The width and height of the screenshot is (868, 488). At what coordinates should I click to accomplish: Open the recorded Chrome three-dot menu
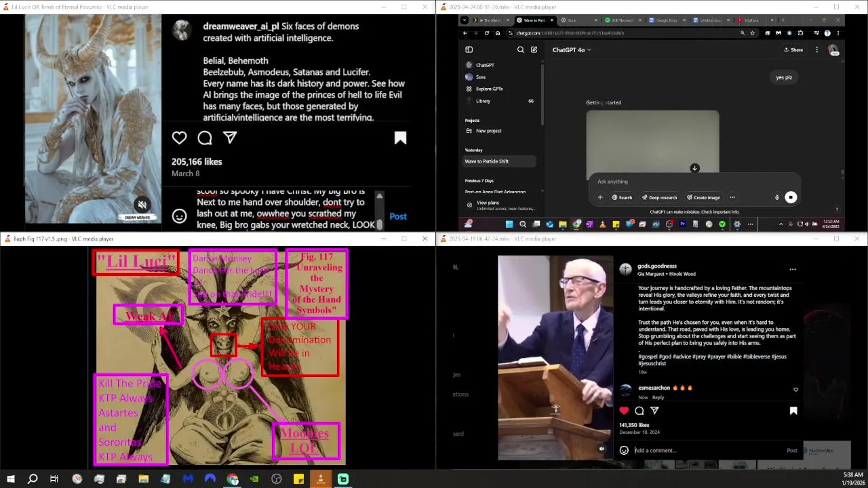pos(840,33)
